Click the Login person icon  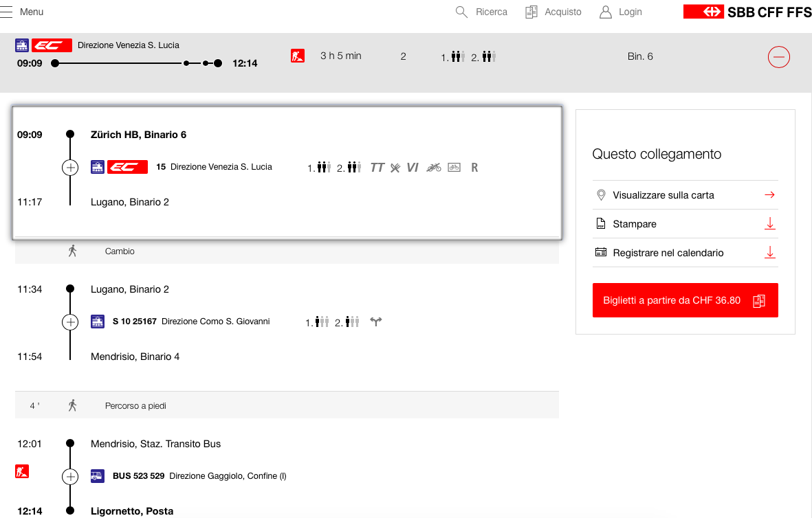[x=605, y=12]
